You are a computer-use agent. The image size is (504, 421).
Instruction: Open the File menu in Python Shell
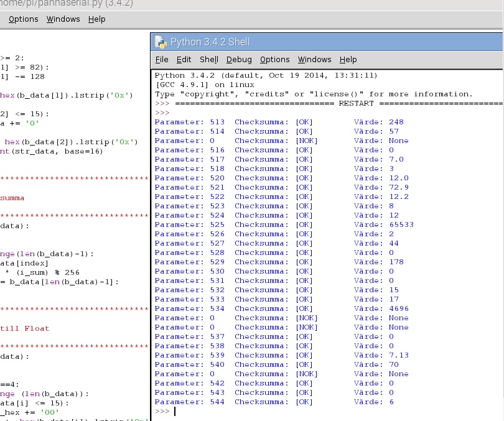tap(162, 60)
